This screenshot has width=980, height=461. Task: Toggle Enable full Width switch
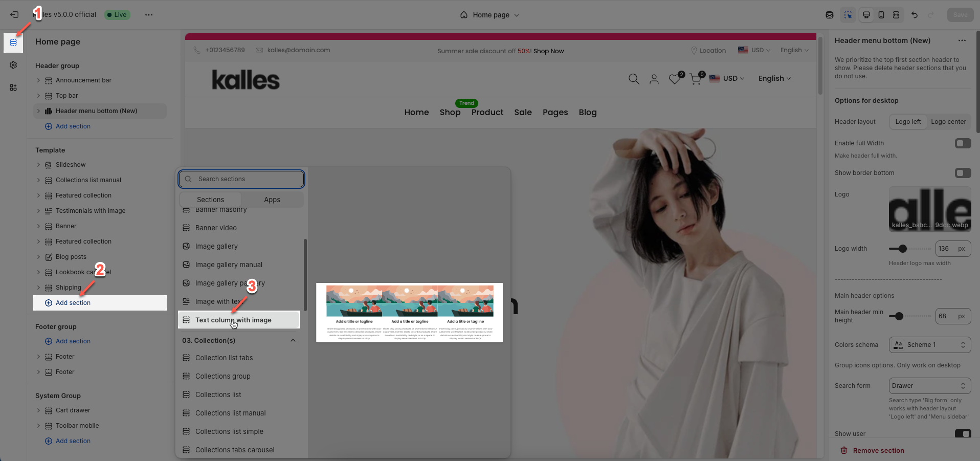(963, 143)
